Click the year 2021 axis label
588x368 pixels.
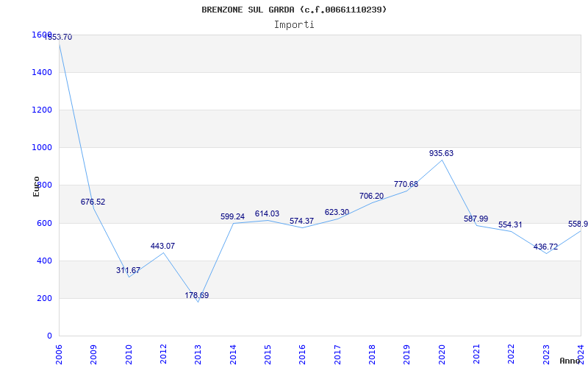tap(476, 355)
